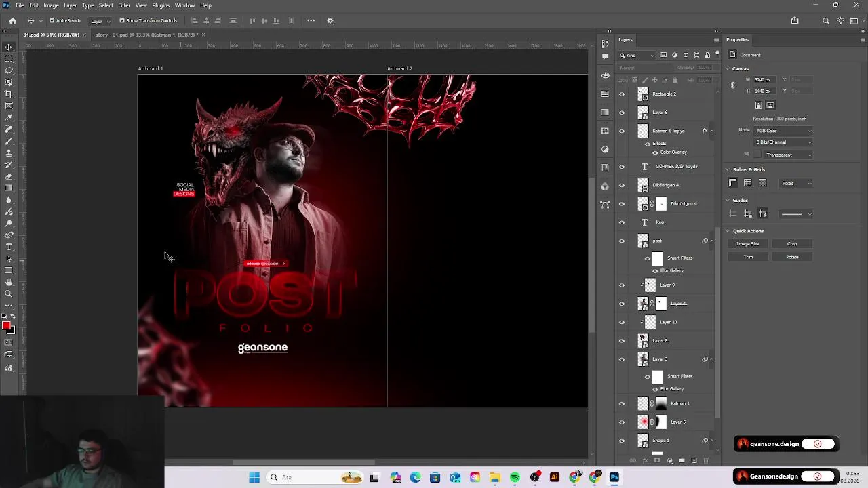The width and height of the screenshot is (868, 488).
Task: Toggle the rulers icon in Properties
Action: [x=732, y=183]
